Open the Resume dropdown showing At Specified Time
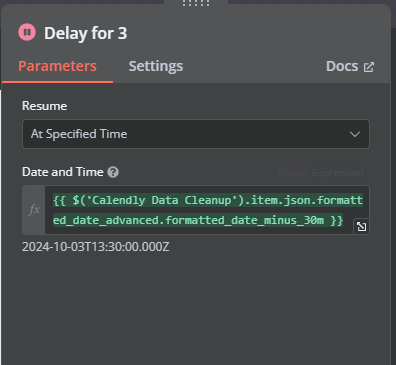Screen dimensions: 396x365 coord(196,134)
